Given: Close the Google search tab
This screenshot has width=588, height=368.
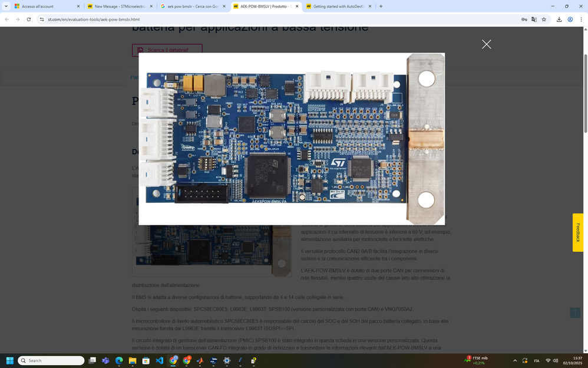Looking at the screenshot, I should tap(224, 6).
